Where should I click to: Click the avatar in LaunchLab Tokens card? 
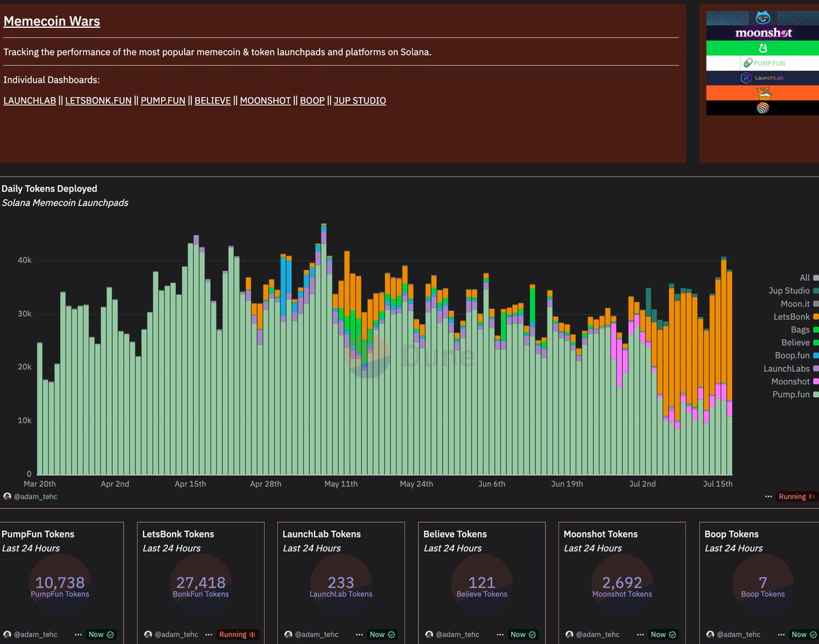(x=289, y=634)
